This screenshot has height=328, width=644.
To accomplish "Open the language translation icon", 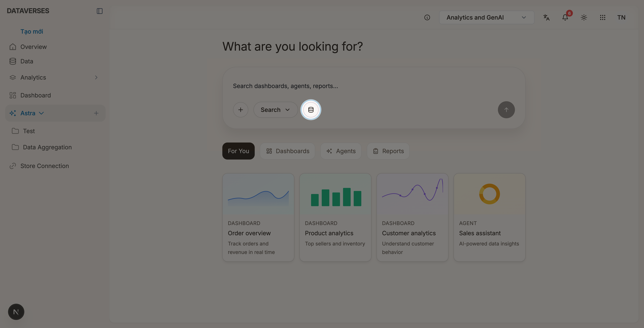I will 546,17.
